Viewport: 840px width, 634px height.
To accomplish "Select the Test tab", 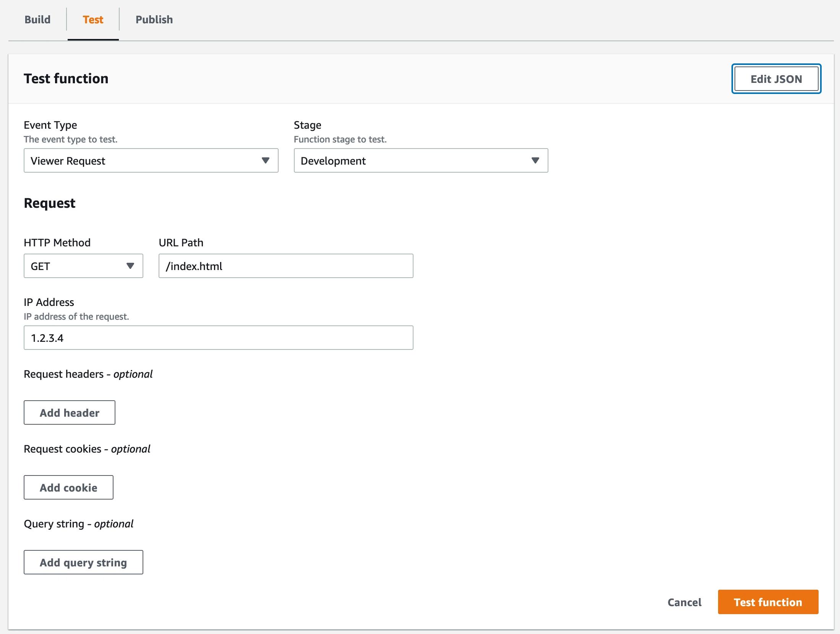I will point(93,19).
